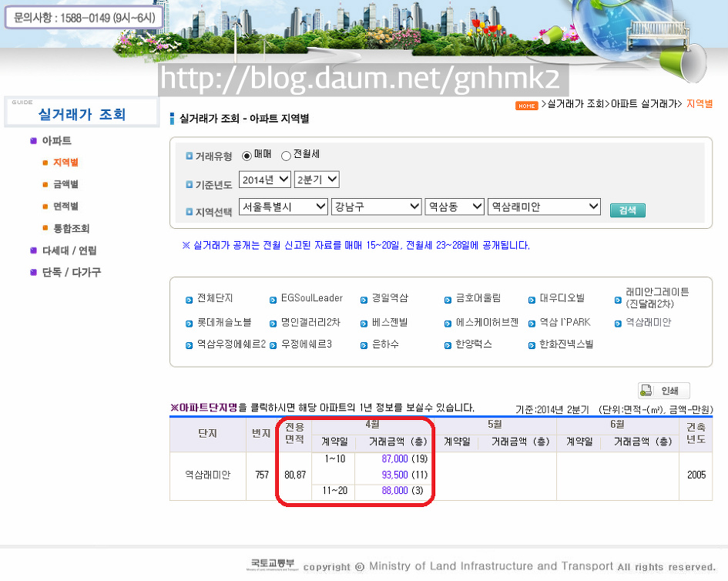Click arrow icon beside 한화진넥스빌
Image resolution: width=728 pixels, height=581 pixels.
pyautogui.click(x=533, y=346)
